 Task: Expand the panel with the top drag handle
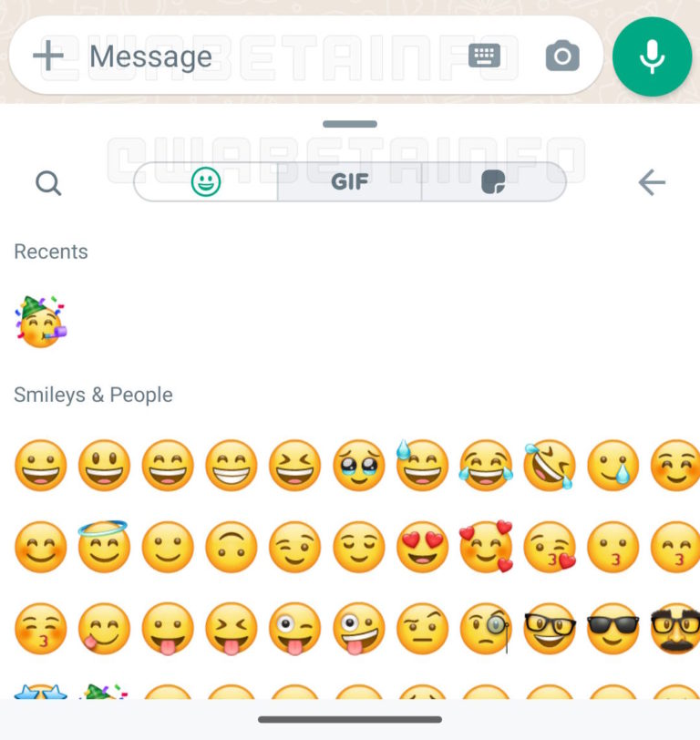tap(350, 124)
